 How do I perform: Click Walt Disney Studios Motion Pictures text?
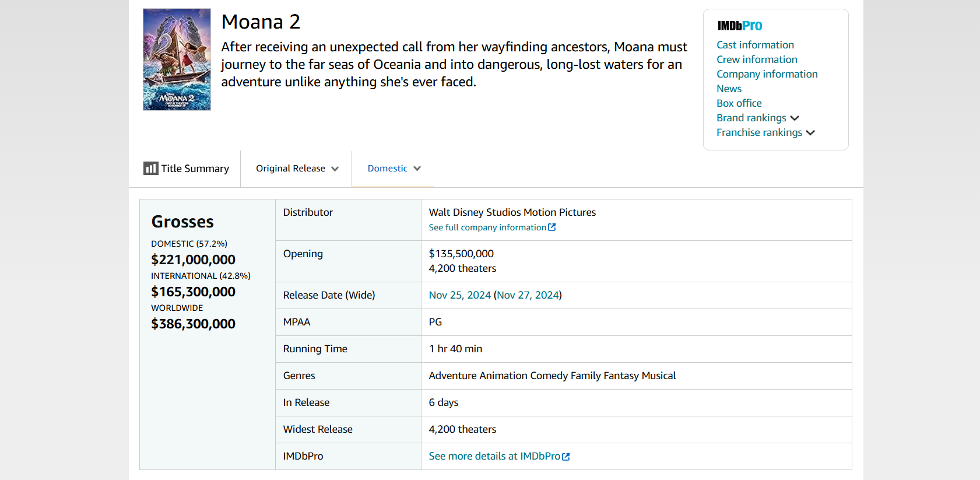pyautogui.click(x=512, y=212)
